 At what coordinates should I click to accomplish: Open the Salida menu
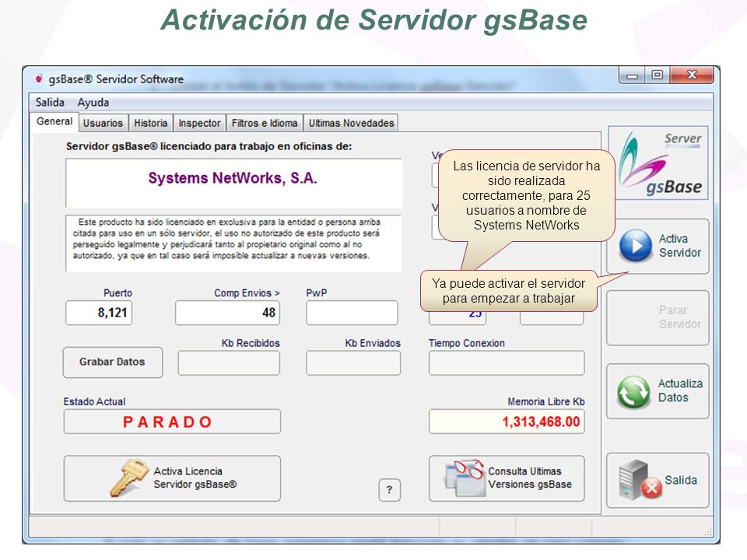click(x=50, y=103)
